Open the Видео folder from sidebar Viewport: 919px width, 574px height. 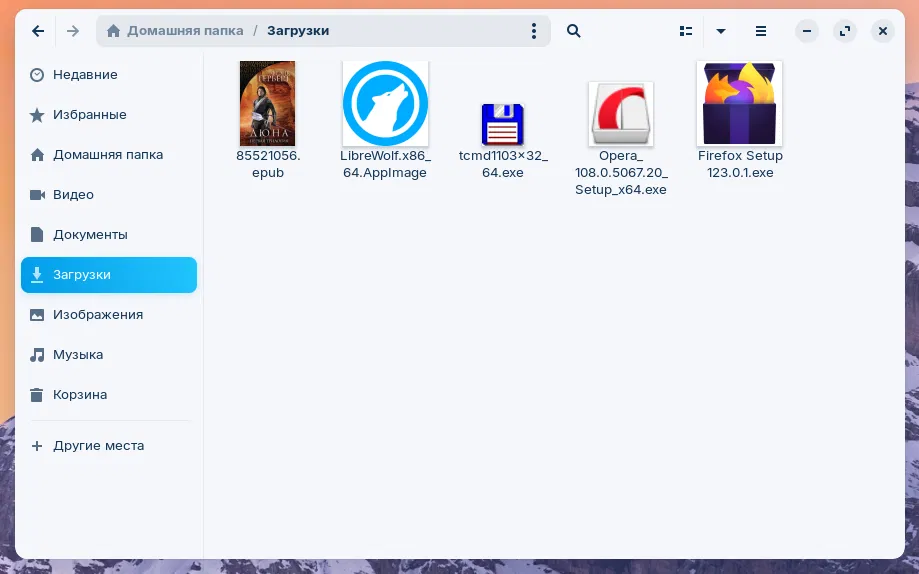click(x=109, y=195)
